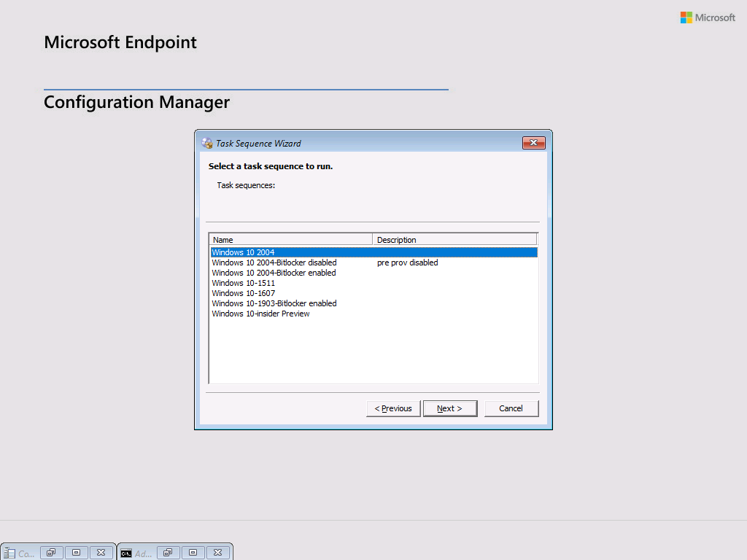The image size is (747, 560).
Task: Restore the minimized 'Ad...' command prompt window
Action: (169, 553)
